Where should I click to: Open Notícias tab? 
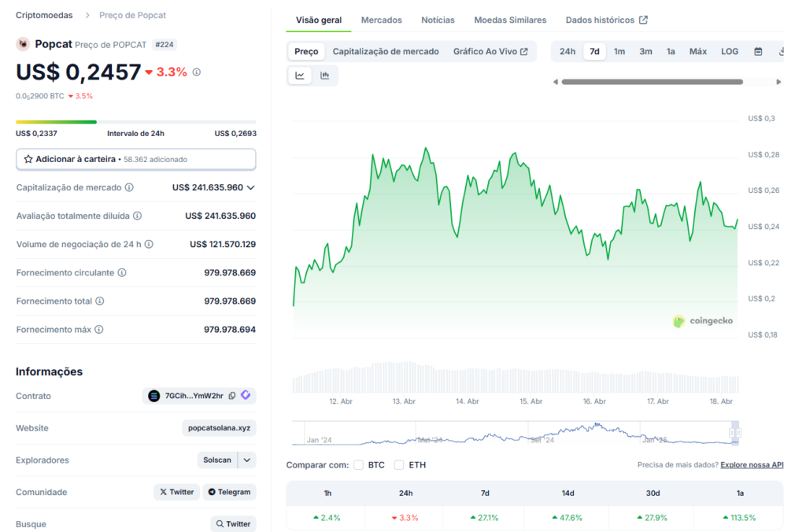438,20
